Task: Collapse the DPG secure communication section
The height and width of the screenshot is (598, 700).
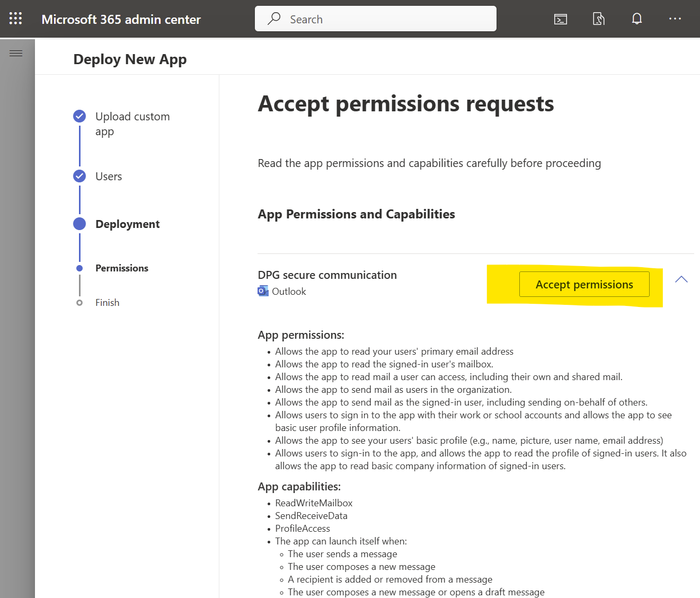Action: point(681,279)
